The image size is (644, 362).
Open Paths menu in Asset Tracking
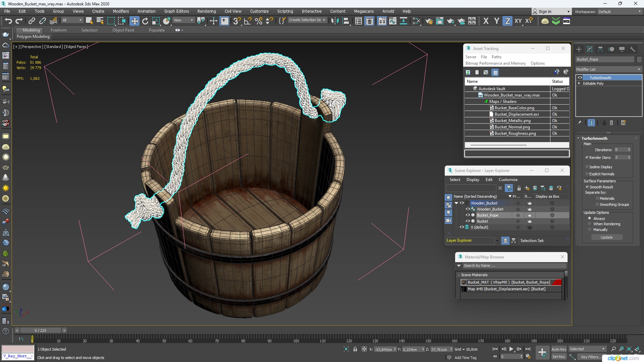496,57
